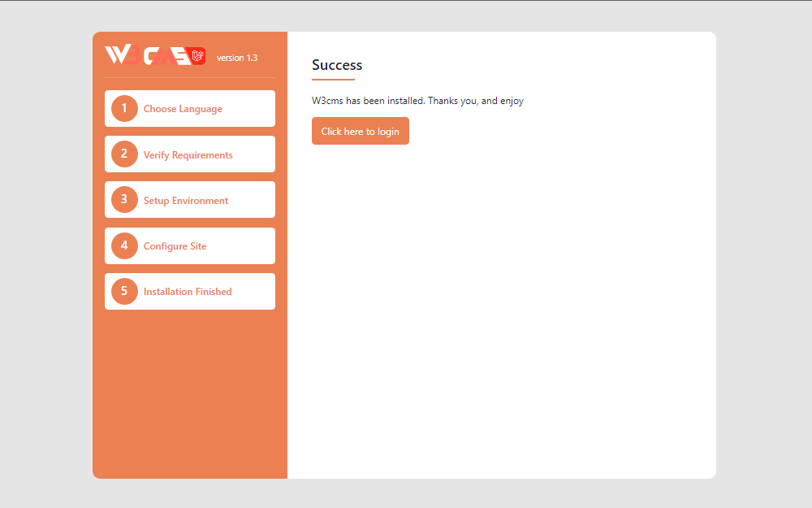The height and width of the screenshot is (508, 812).
Task: Click the divider line under the logo
Action: coord(189,77)
